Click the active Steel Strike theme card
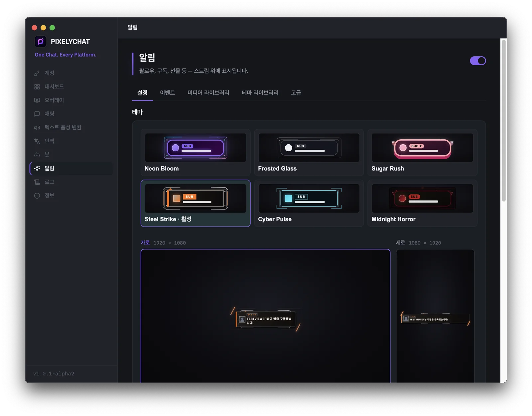 click(196, 203)
